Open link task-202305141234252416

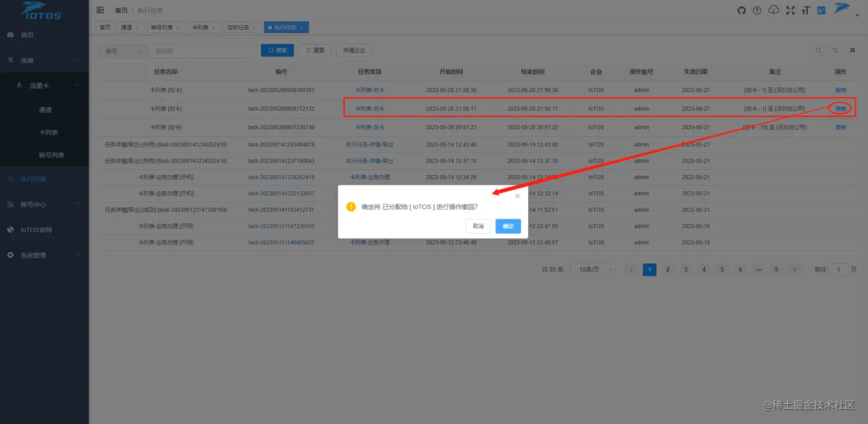[281, 178]
